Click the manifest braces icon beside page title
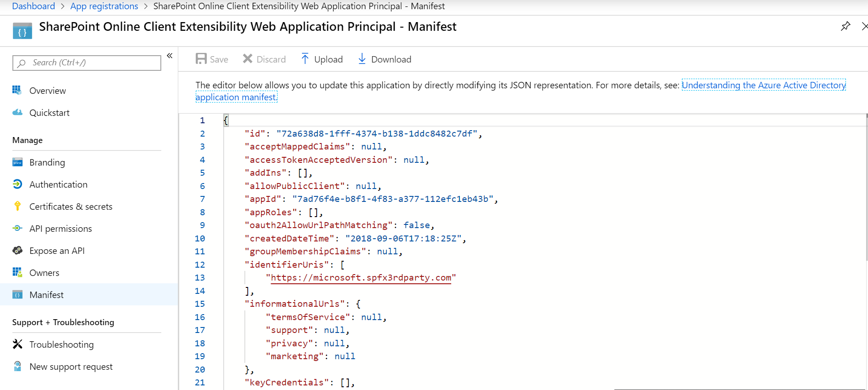This screenshot has width=868, height=390. pyautogui.click(x=22, y=31)
